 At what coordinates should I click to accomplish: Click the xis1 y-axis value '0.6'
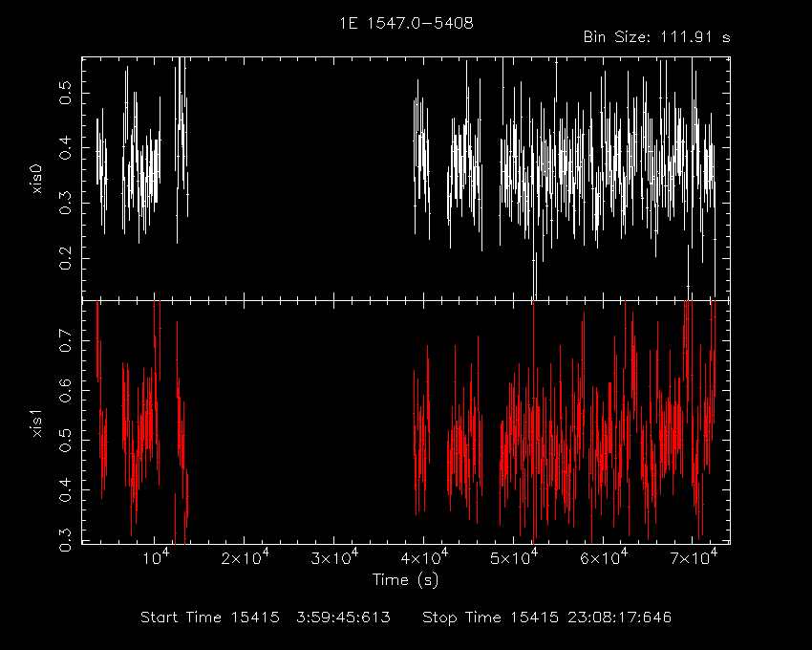(65, 390)
